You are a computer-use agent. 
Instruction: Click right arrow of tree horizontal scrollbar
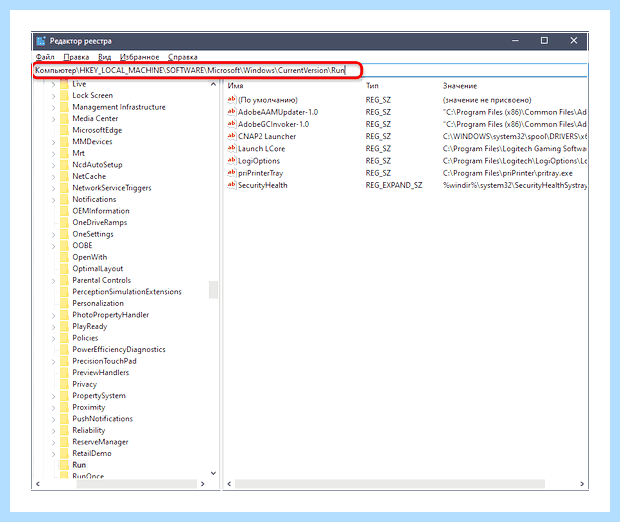(x=203, y=484)
